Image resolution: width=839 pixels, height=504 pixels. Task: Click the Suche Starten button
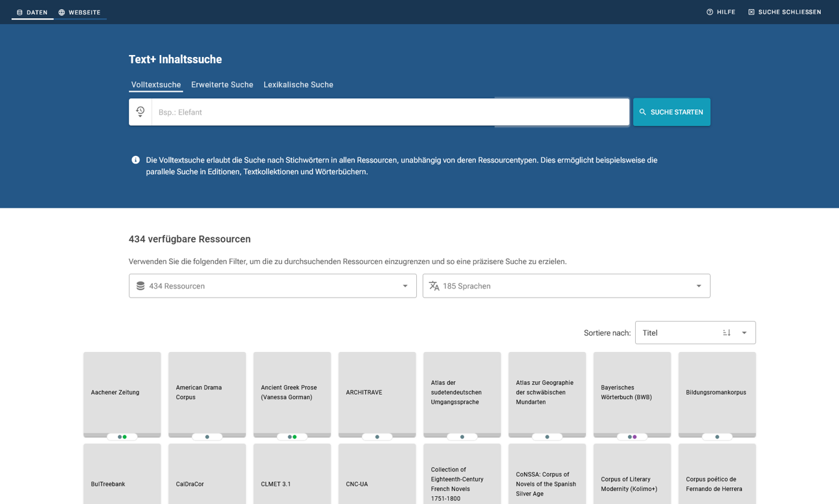[672, 112]
